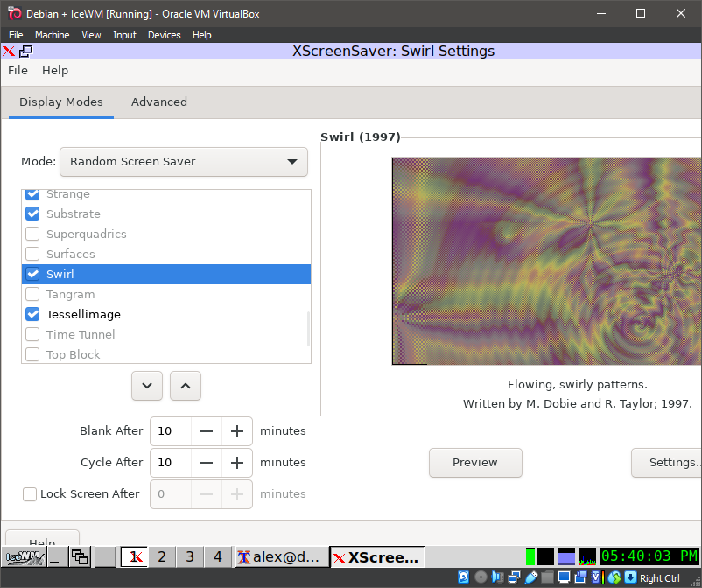The image size is (702, 588).
Task: Enable the Lock Screen After checkbox
Action: [30, 494]
